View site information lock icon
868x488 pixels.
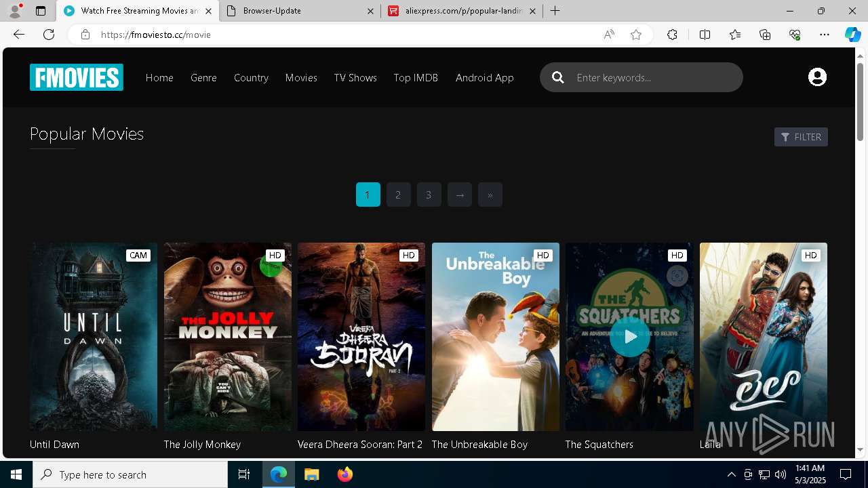85,35
